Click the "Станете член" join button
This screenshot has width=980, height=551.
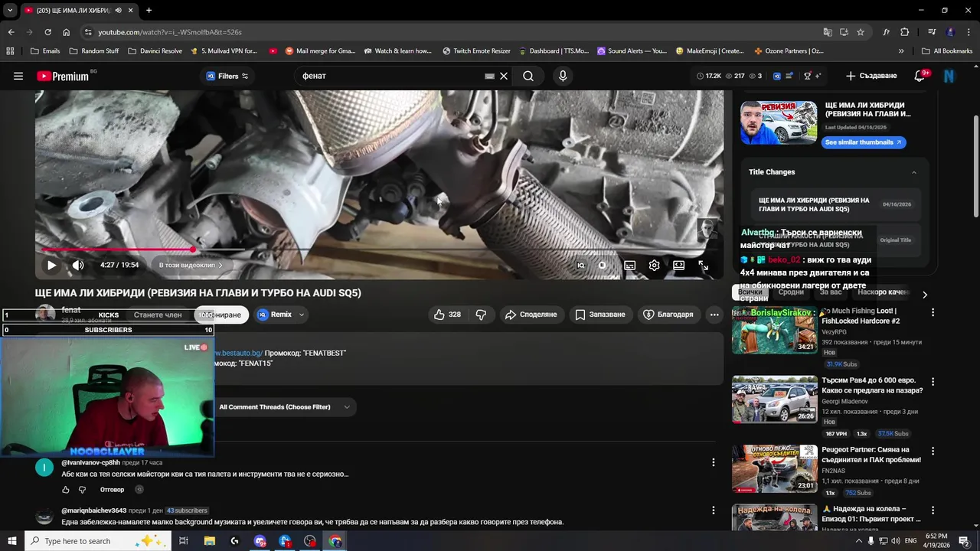158,315
